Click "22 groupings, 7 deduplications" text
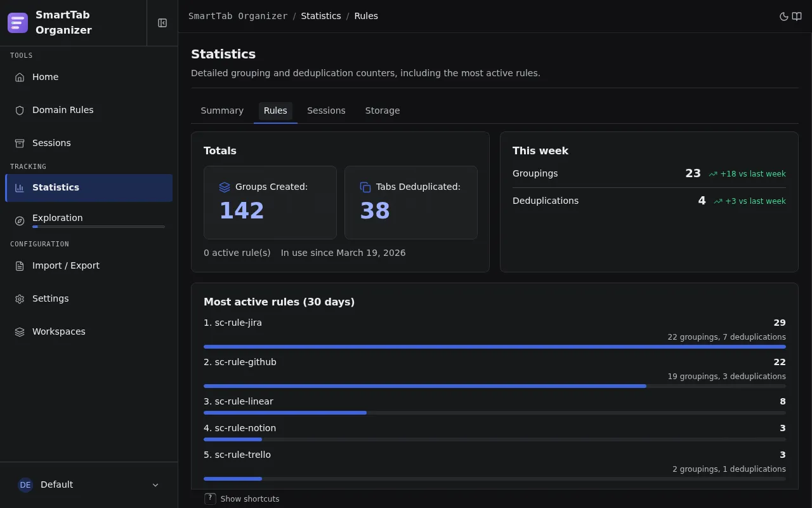812x508 pixels. pos(726,337)
